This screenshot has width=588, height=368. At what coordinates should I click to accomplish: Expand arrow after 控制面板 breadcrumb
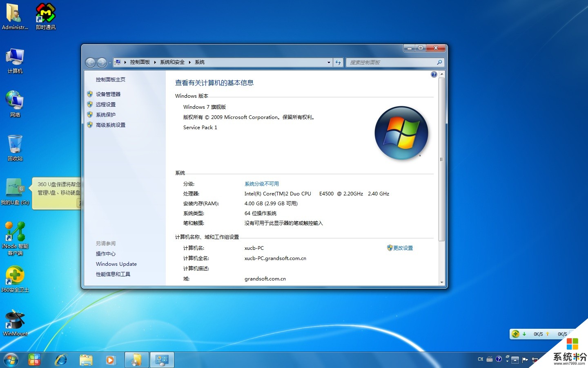[x=155, y=62]
